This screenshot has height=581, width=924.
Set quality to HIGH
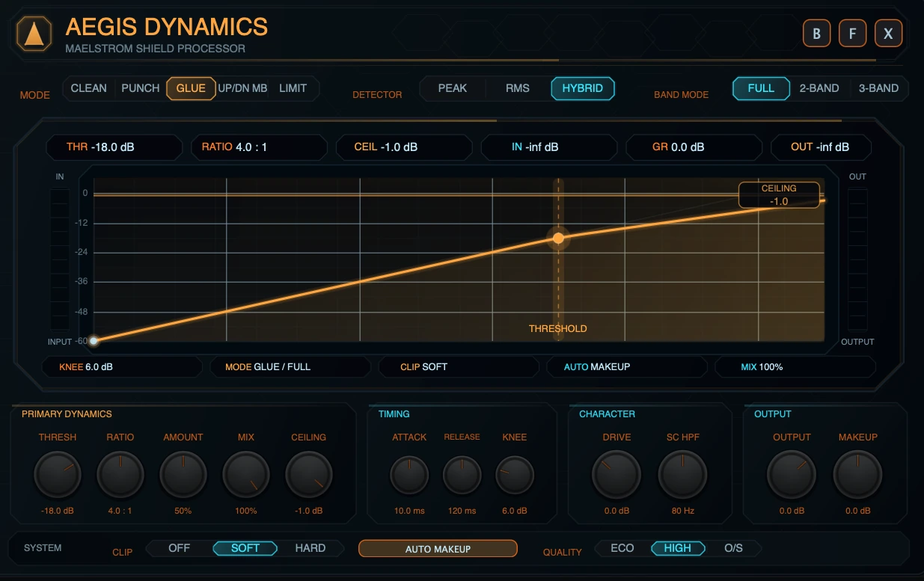pos(678,548)
